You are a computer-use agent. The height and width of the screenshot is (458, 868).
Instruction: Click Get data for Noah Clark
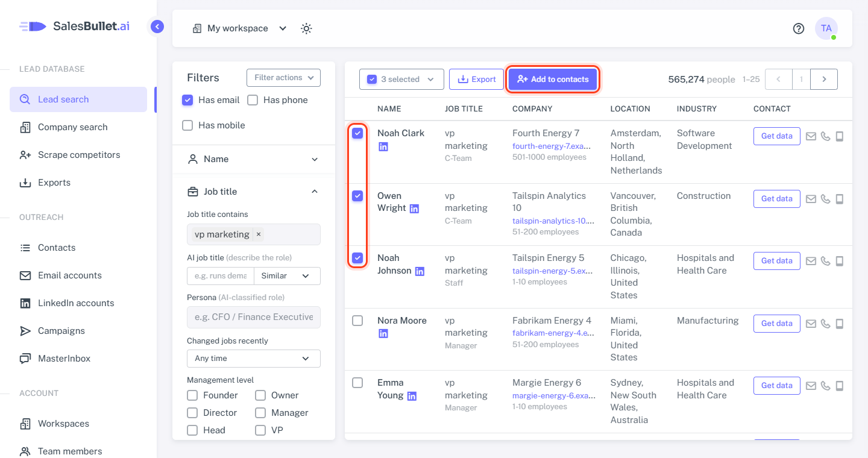[776, 136]
